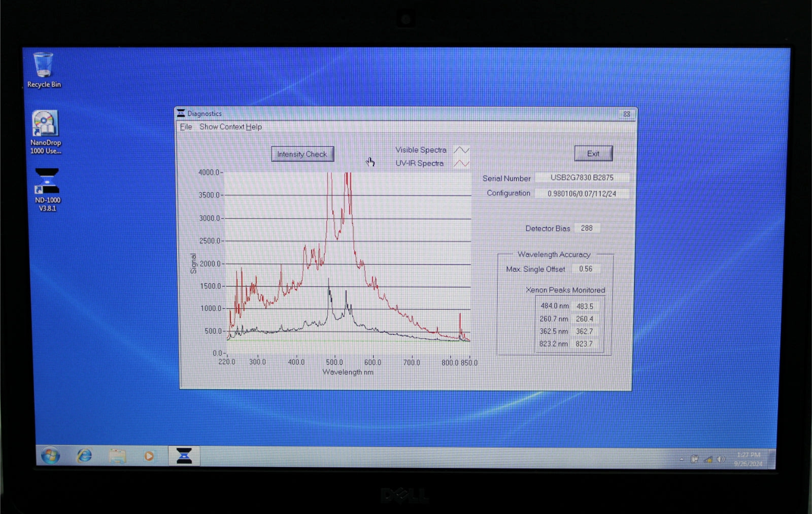Click the Visible Spectra legend label

[x=421, y=150]
